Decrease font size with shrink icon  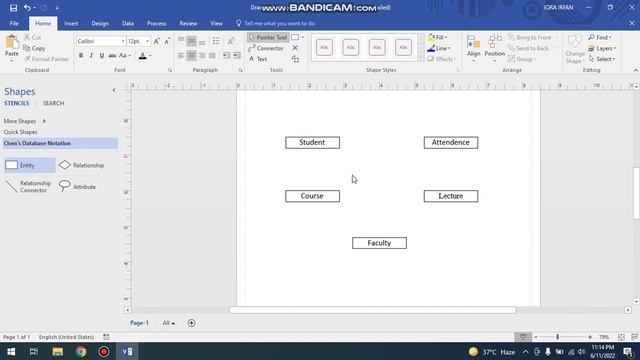[167, 41]
